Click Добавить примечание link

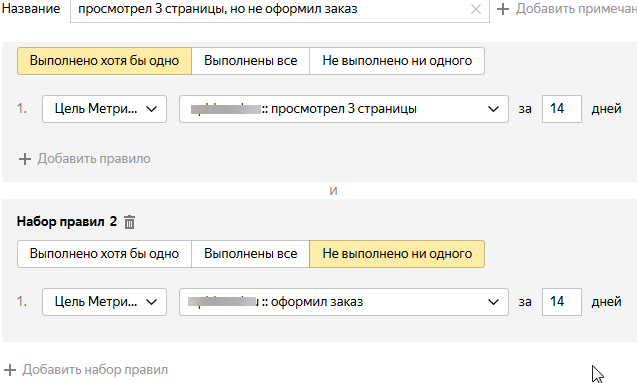click(576, 9)
